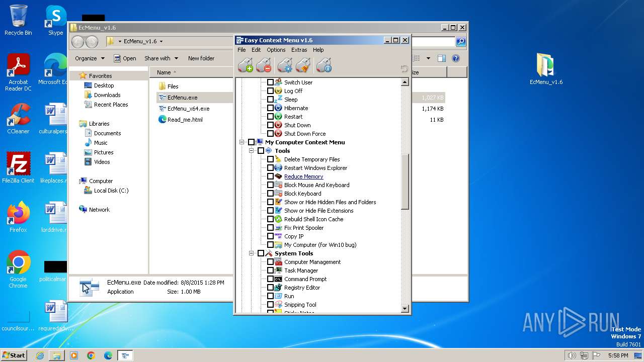Viewport: 644px width, 362px height.
Task: Toggle the preview pane icon in Explorer
Action: pyautogui.click(x=441, y=58)
